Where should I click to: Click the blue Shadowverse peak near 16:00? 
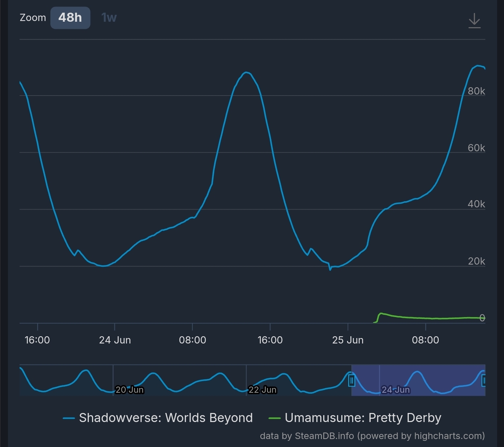coord(247,72)
